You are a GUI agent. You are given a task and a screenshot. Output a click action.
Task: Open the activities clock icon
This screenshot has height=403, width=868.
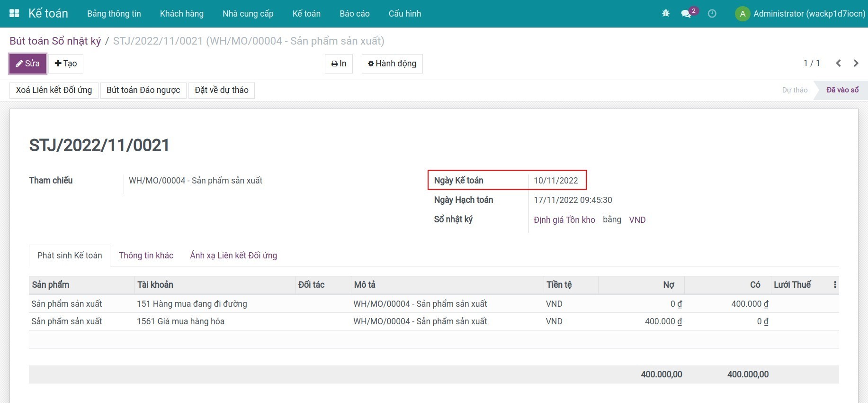click(x=712, y=14)
